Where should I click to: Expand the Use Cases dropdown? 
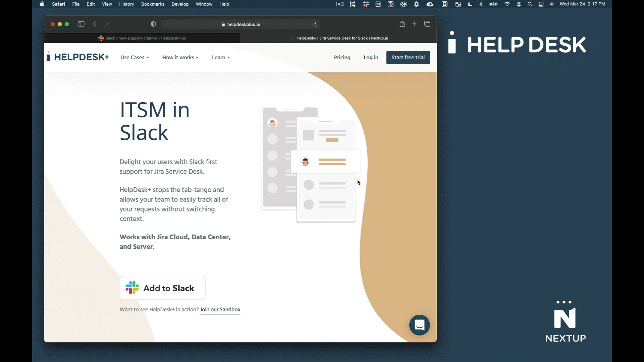coord(135,57)
